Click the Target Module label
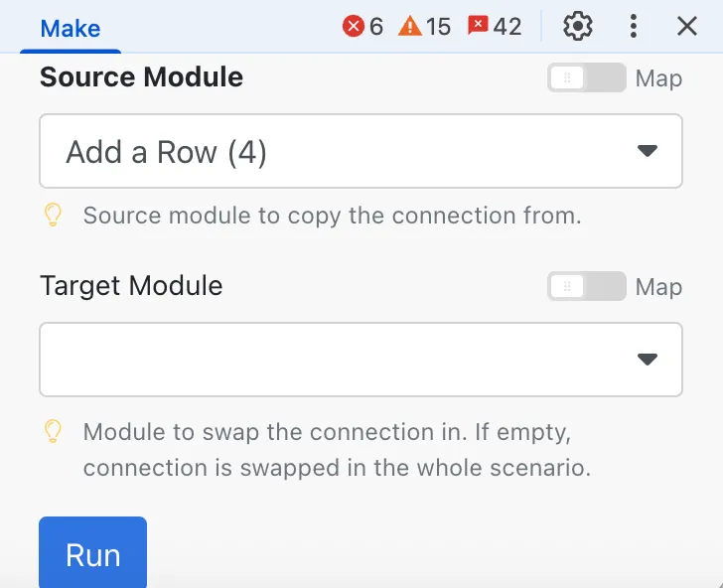The image size is (723, 588). pos(131,285)
